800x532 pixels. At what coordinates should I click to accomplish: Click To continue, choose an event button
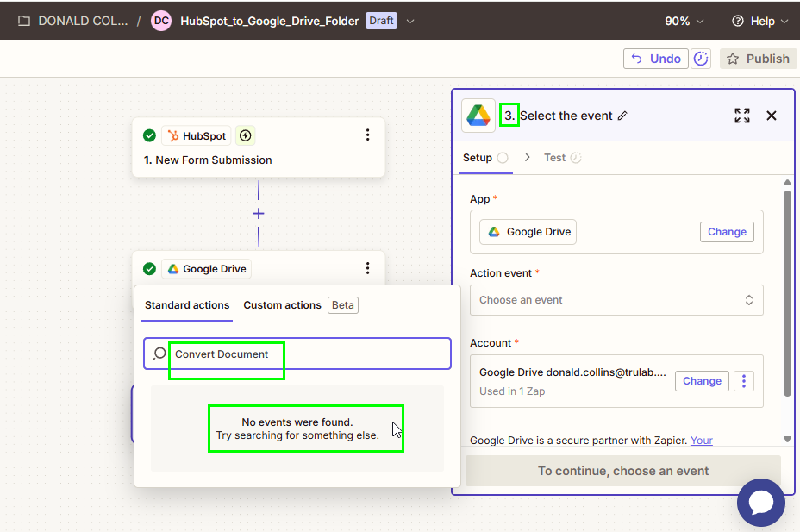623,471
